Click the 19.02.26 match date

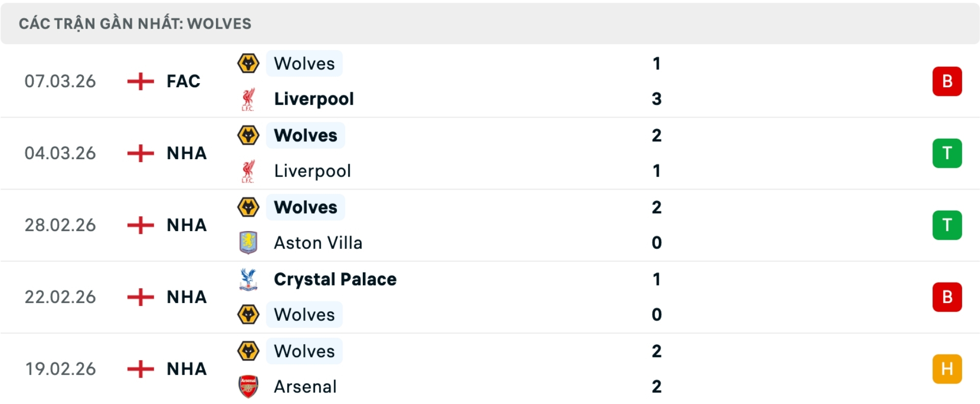60,369
